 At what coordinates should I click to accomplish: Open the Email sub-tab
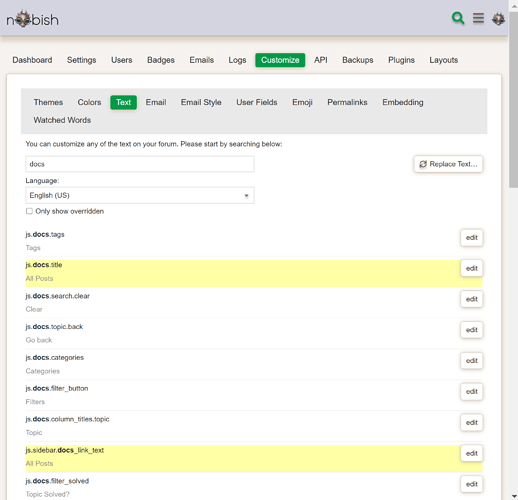(x=156, y=102)
